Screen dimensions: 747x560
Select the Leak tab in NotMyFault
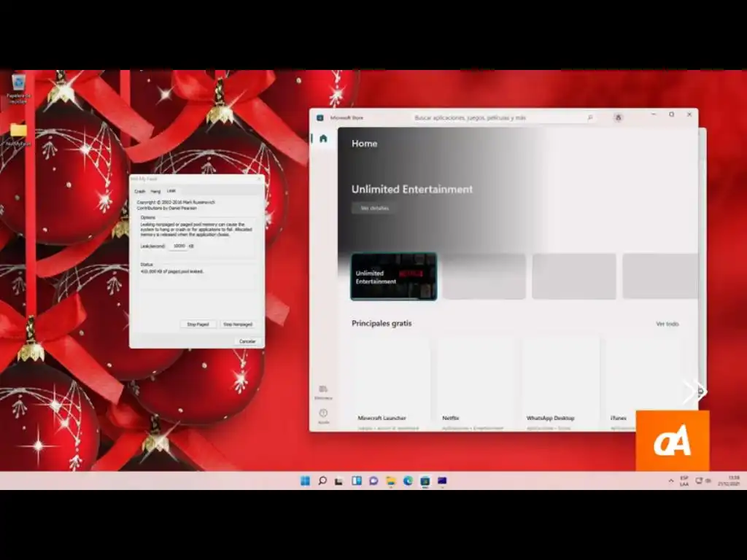click(x=171, y=191)
